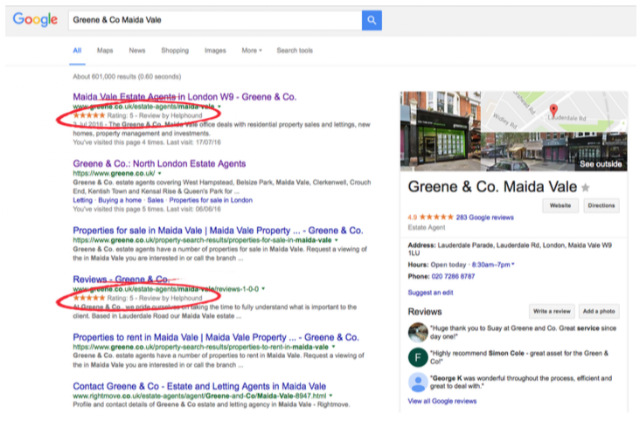Expand the 8:30am–7pm opening hours dropdown
This screenshot has height=421, width=640.
click(x=493, y=265)
